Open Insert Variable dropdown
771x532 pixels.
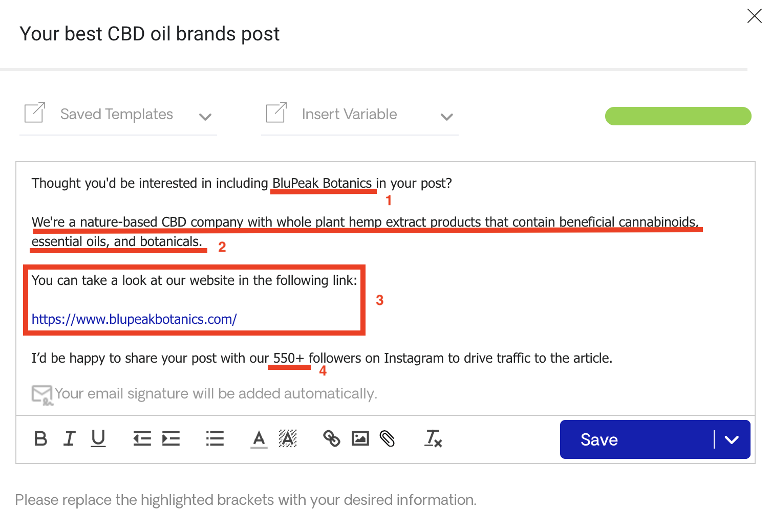point(360,115)
